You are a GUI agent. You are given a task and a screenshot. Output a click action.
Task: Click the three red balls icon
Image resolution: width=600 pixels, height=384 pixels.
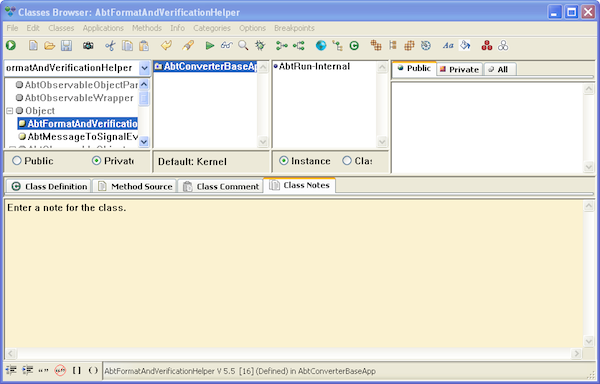click(x=487, y=46)
